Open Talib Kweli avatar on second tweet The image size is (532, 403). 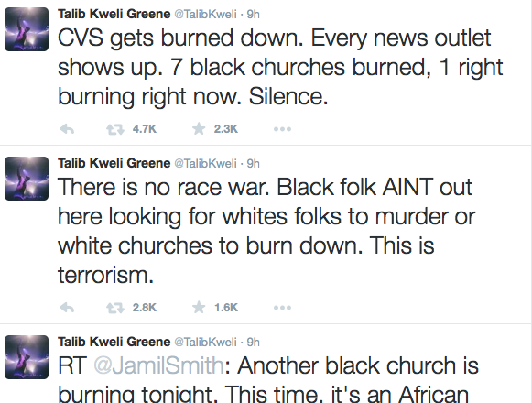click(x=27, y=179)
